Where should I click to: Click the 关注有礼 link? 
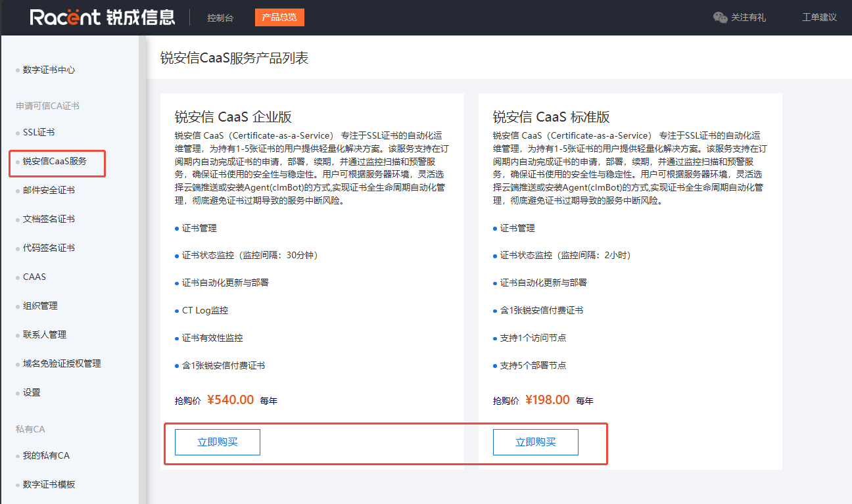tap(748, 18)
